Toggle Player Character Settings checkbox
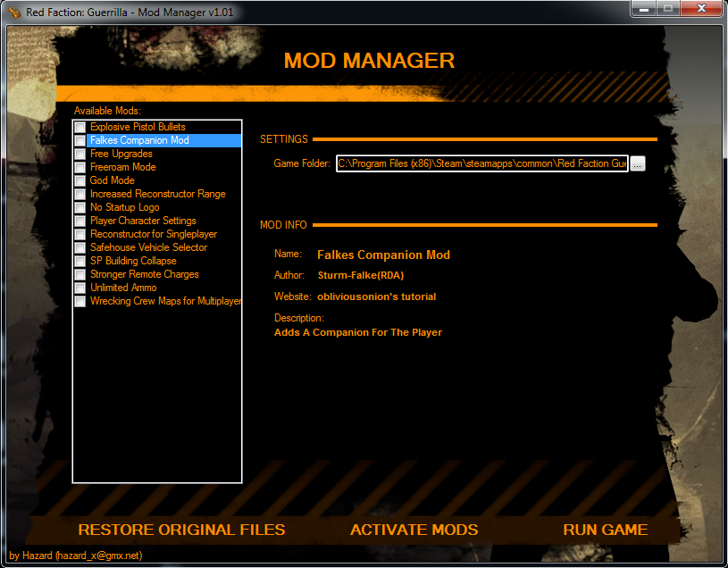 [80, 221]
